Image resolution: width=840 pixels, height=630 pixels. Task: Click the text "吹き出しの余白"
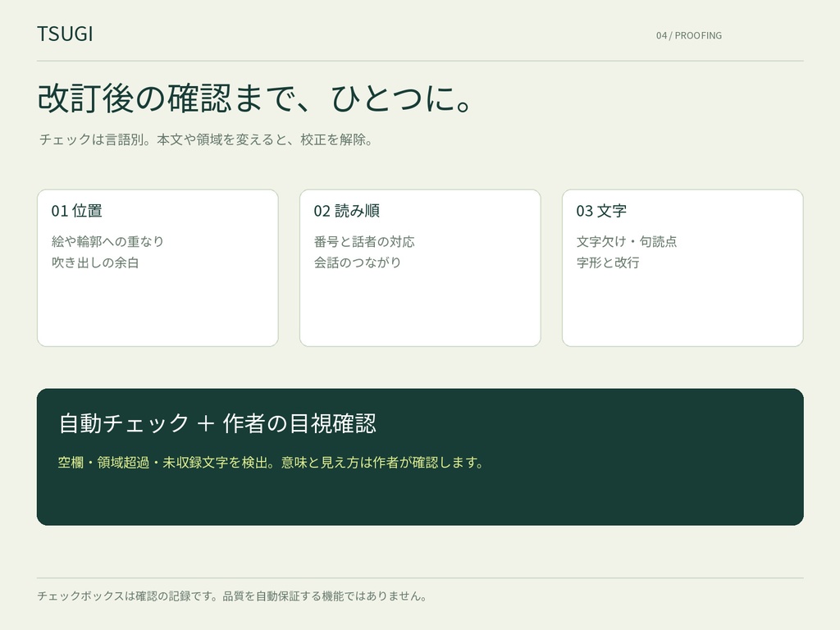pos(95,262)
